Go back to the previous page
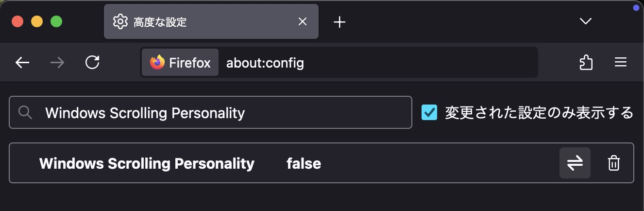644x211 pixels. point(22,62)
